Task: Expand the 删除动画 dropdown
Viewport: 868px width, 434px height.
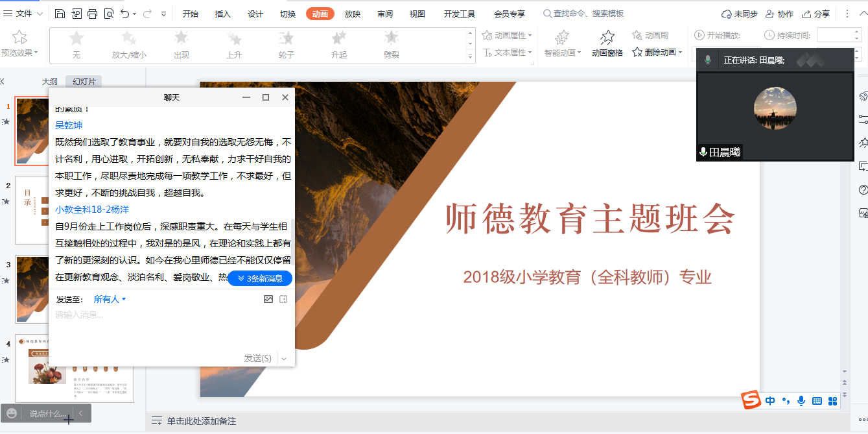Action: pos(680,53)
